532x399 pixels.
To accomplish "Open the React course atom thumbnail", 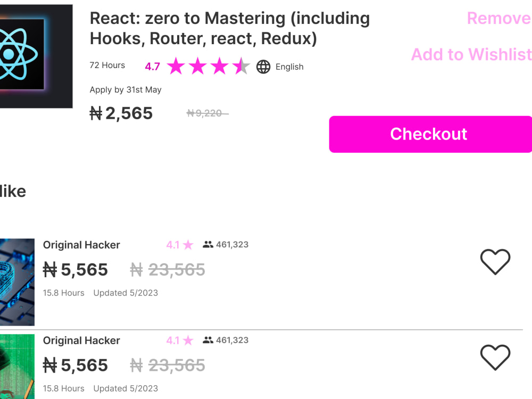I will point(36,56).
